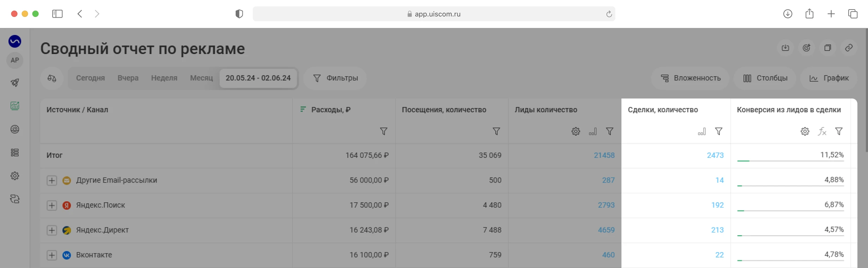Click the copy report icon

coord(828,48)
